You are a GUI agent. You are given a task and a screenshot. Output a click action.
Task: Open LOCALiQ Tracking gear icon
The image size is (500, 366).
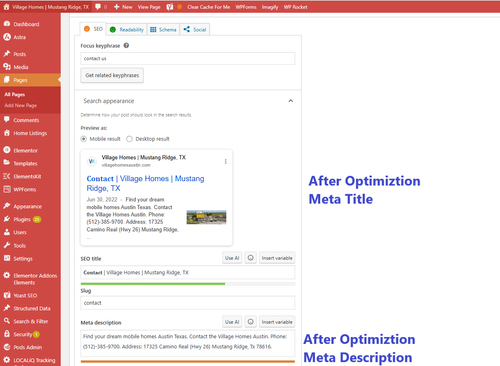coord(7,360)
